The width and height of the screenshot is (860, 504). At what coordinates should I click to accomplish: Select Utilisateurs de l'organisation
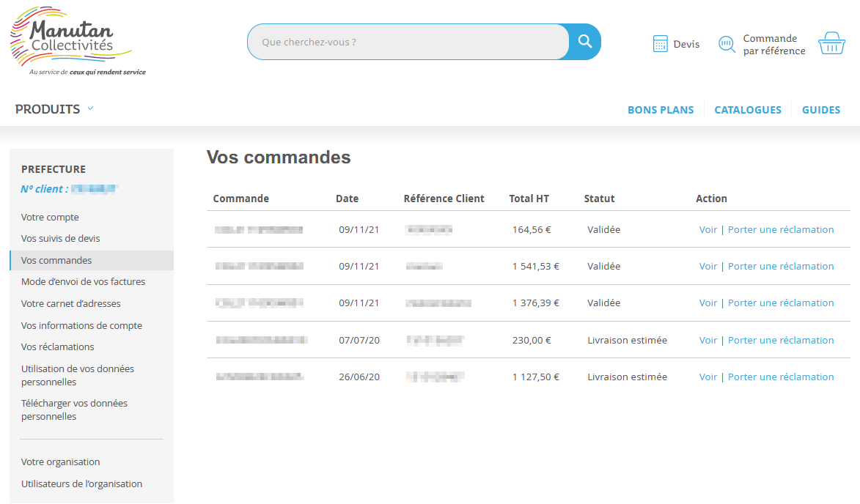81,483
